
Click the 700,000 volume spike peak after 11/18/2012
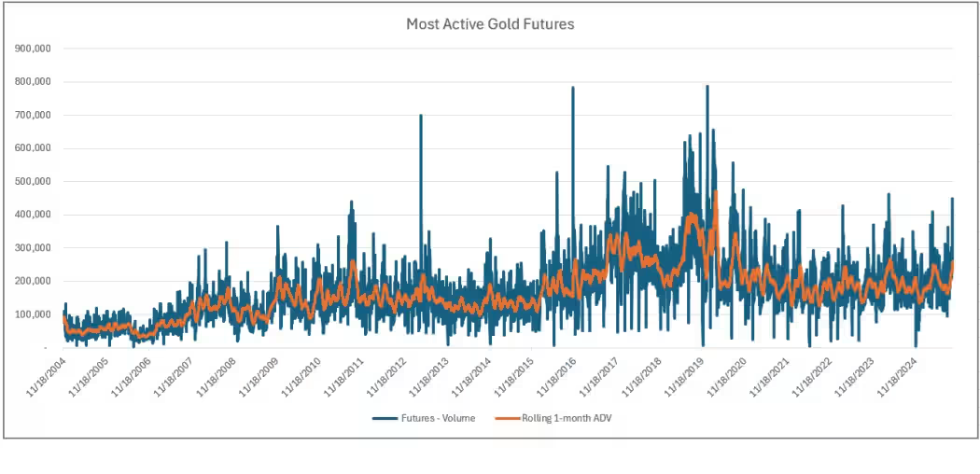421,116
